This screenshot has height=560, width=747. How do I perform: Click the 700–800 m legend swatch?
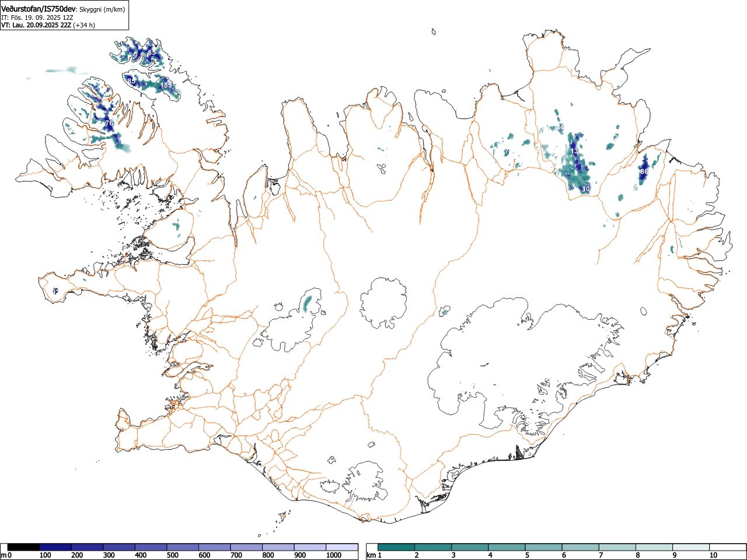pos(246,547)
